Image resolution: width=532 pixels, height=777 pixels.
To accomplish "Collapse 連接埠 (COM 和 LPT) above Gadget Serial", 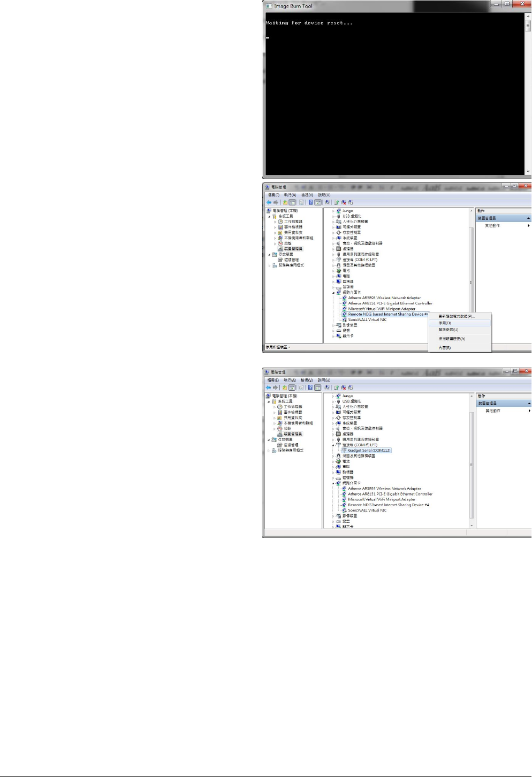I will coord(333,445).
